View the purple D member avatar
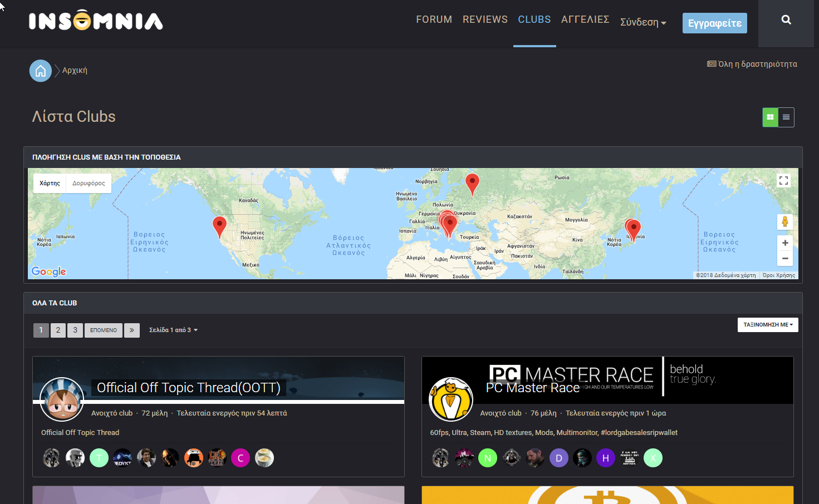This screenshot has height=504, width=819. point(559,458)
